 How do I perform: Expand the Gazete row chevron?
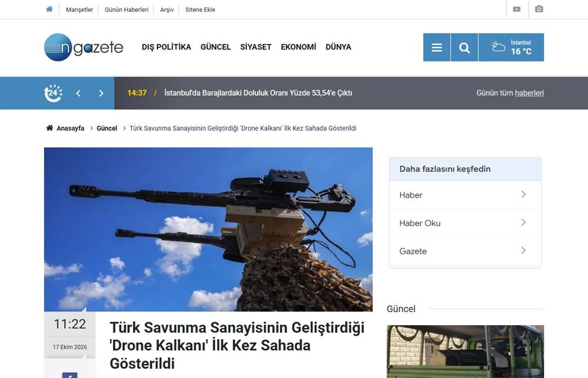(x=523, y=250)
